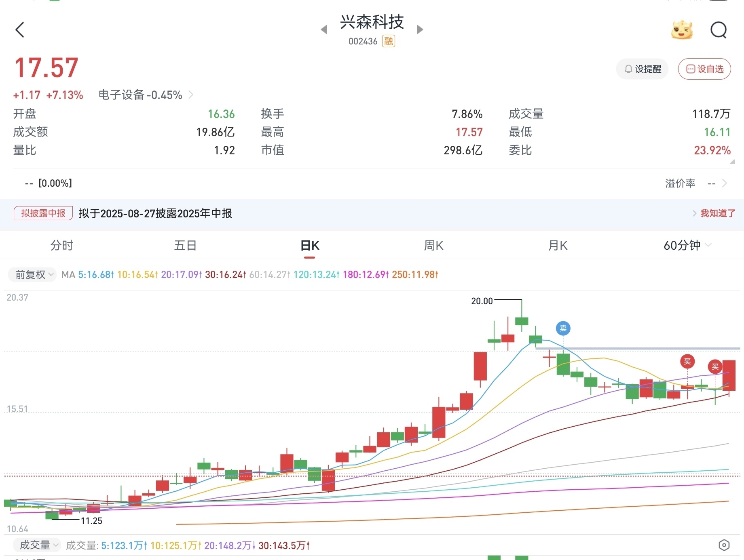
Task: Tap the MA 20:17.09 indicator value
Action: click(x=182, y=275)
